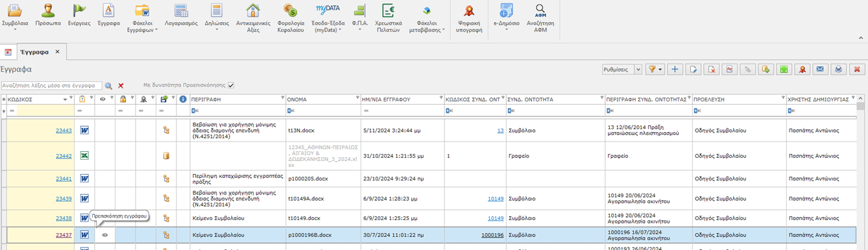This screenshot has height=250, width=868.
Task: Expand the e-Δημόσιο dropdown
Action: coord(507,17)
